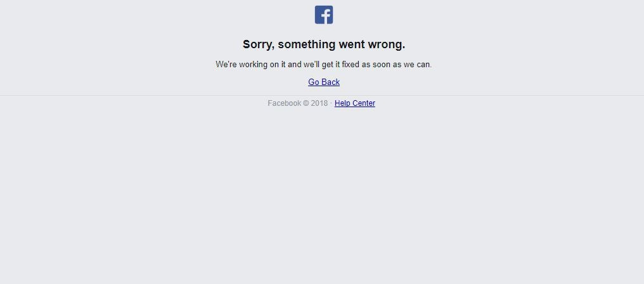Click the horizontal divider above the footer

point(322,95)
